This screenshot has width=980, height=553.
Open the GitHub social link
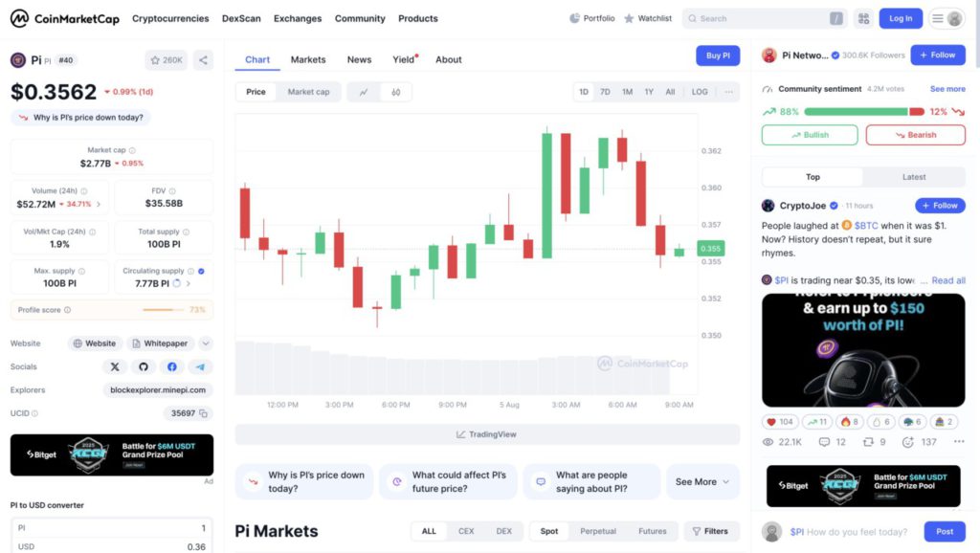click(144, 367)
